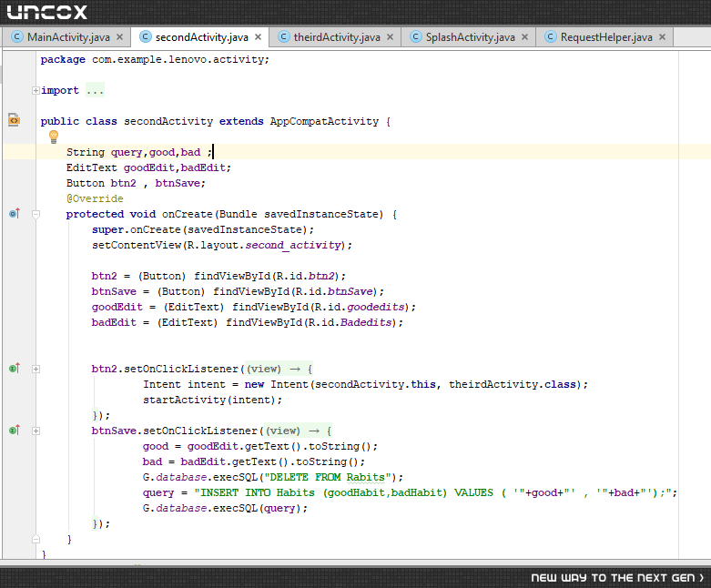
Task: Click the folded import ellipsis placeholder
Action: 96,91
